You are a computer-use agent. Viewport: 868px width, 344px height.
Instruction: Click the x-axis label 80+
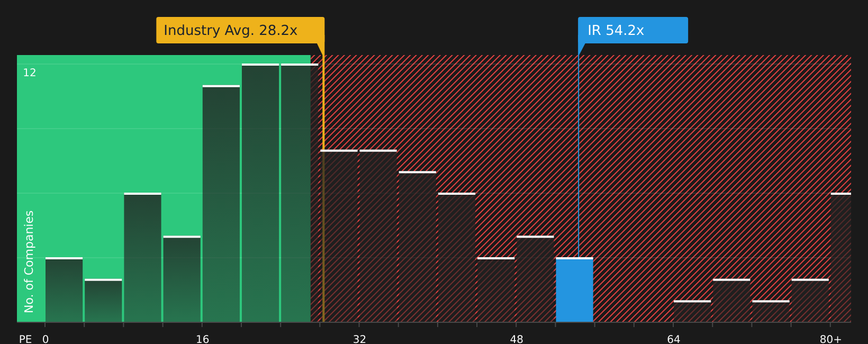tap(830, 339)
